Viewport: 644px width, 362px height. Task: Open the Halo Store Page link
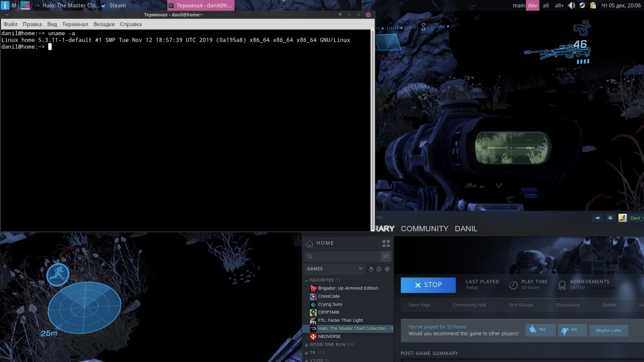[419, 305]
